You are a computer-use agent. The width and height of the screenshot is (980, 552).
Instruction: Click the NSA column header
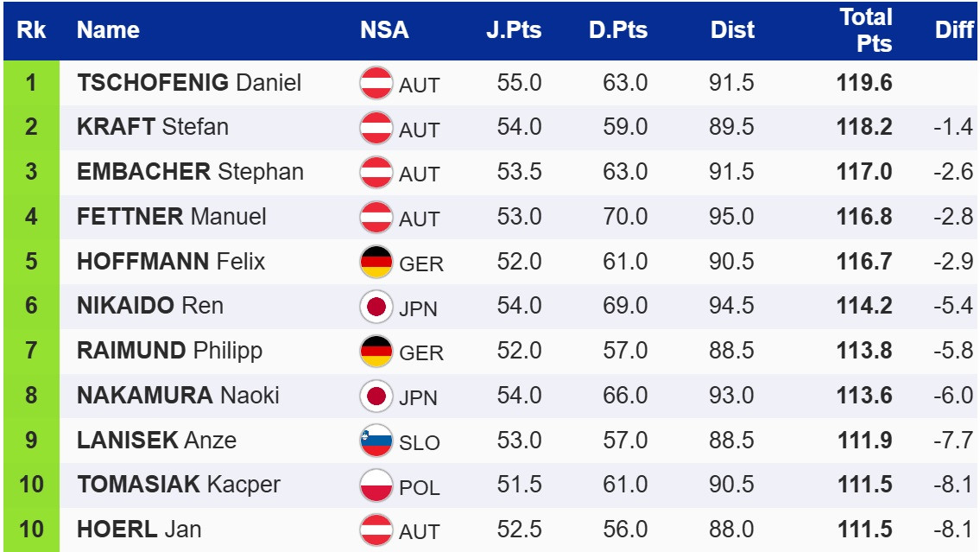(384, 30)
